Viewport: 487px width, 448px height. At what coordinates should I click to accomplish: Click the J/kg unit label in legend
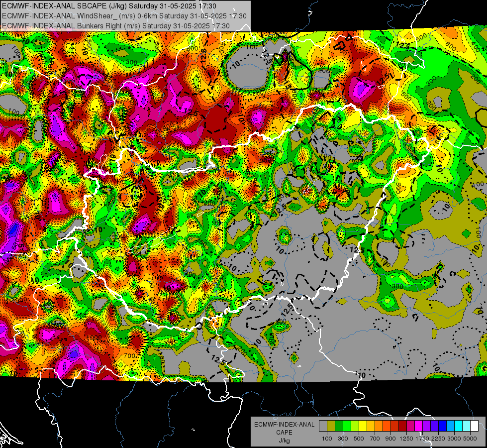click(285, 441)
